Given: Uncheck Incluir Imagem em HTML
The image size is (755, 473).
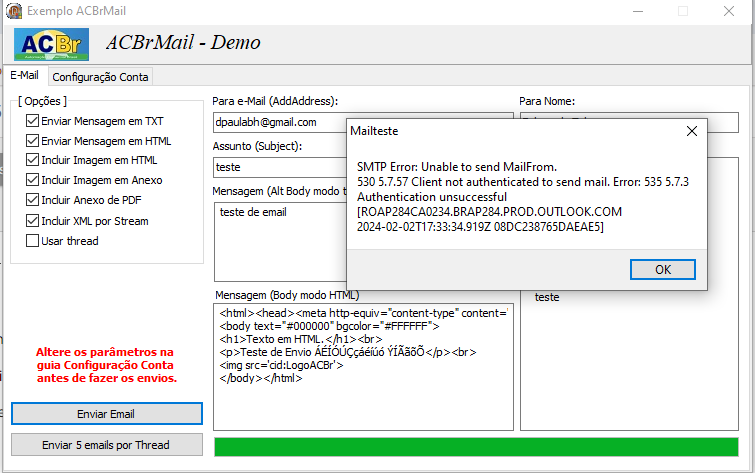Looking at the screenshot, I should (x=32, y=160).
